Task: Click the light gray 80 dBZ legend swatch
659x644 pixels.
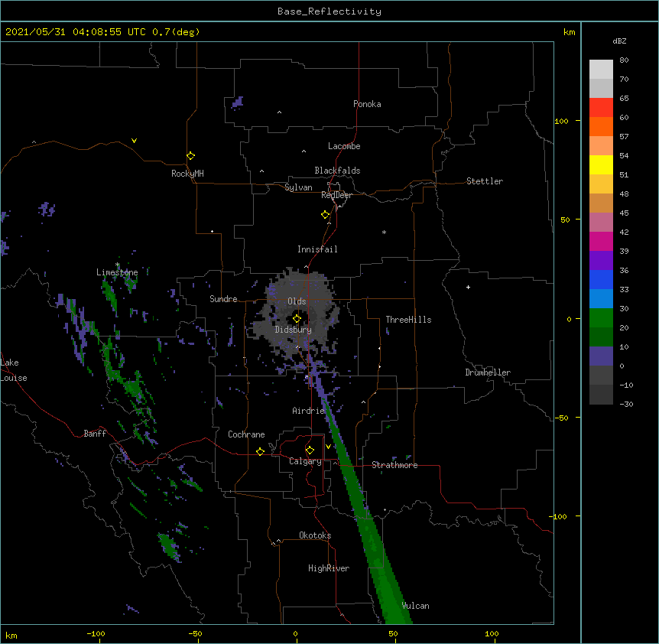Action: [601, 70]
